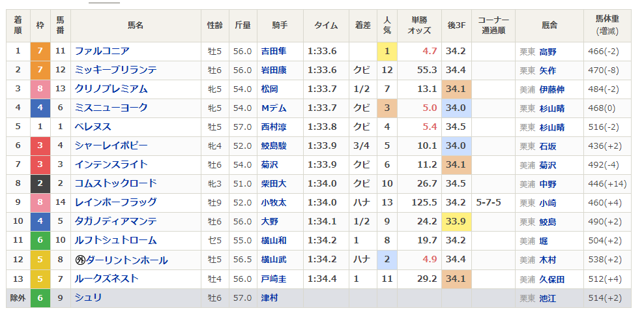
Task: Open horse ファルコニア link
Action: [102, 52]
